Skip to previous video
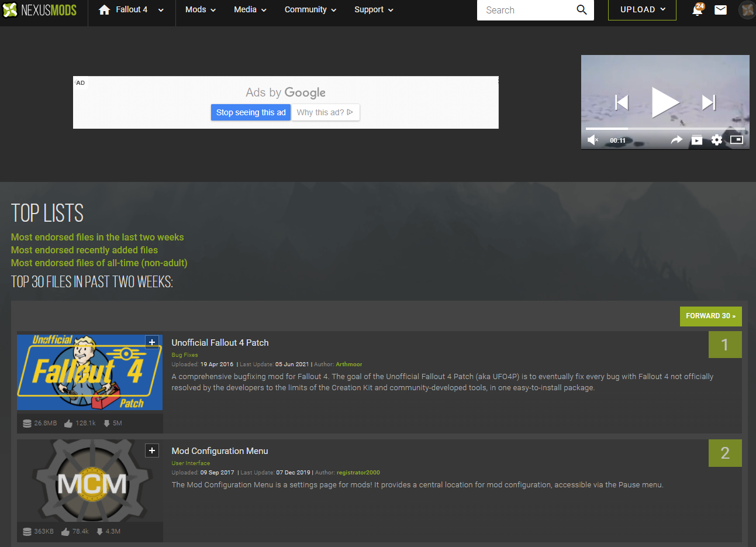This screenshot has height=547, width=756. 622,102
